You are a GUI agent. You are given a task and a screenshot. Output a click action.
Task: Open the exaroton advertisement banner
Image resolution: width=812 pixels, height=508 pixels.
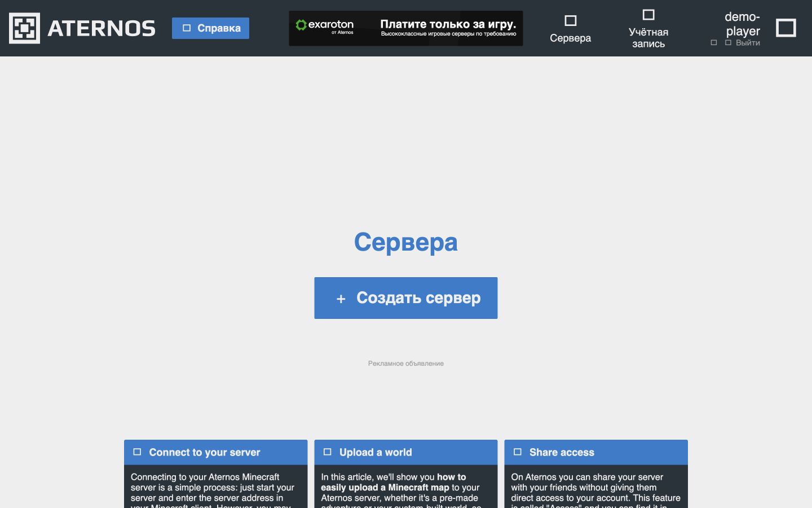click(x=406, y=28)
